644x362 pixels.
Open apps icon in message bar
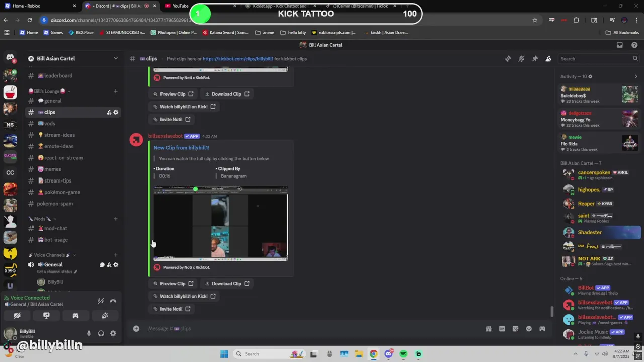coord(542,329)
